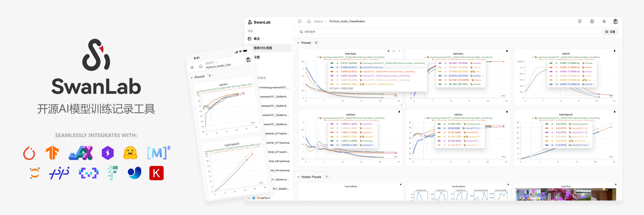
Task: Click the 设置 settings button
Action: click(x=610, y=32)
